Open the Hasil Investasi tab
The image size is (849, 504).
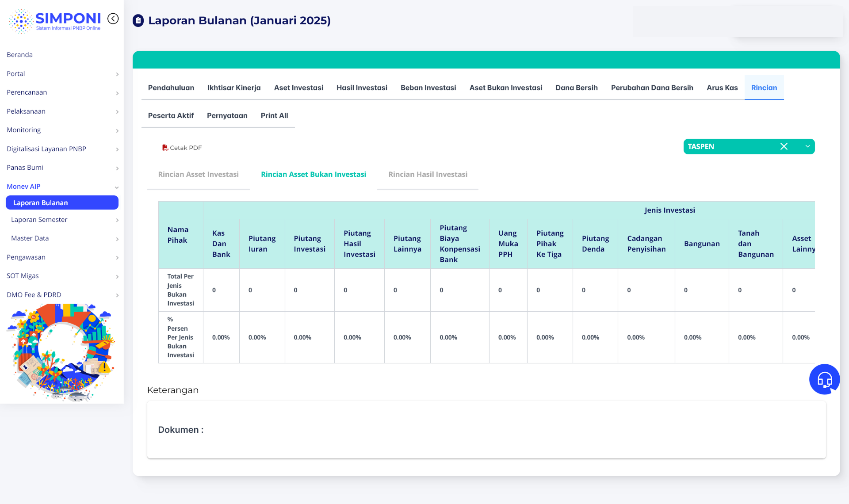[x=362, y=88]
